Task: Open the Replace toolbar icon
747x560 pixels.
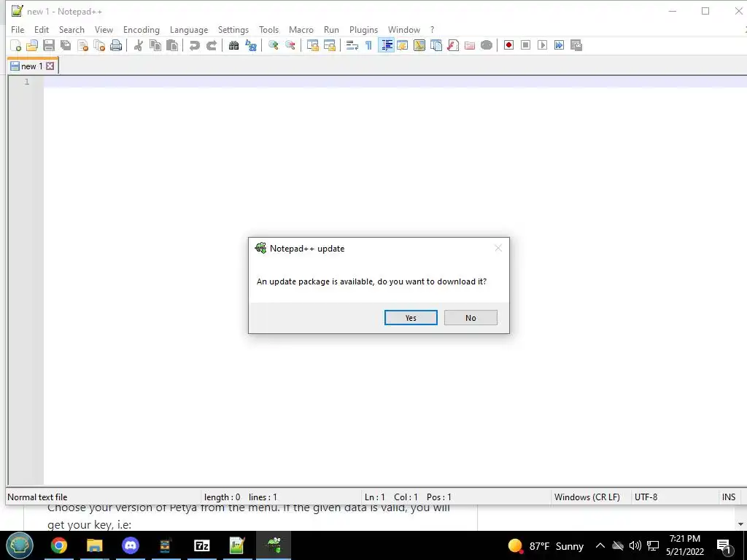Action: pyautogui.click(x=251, y=45)
